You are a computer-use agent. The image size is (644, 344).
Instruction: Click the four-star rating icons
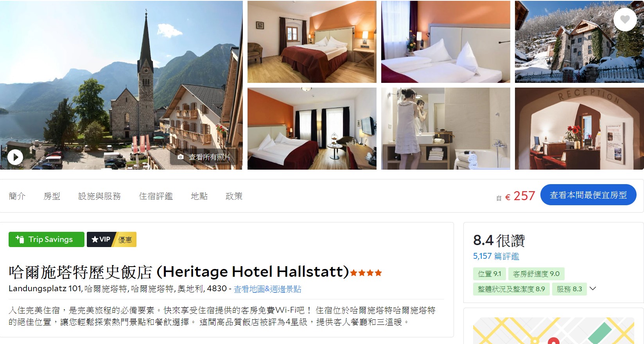coord(366,273)
